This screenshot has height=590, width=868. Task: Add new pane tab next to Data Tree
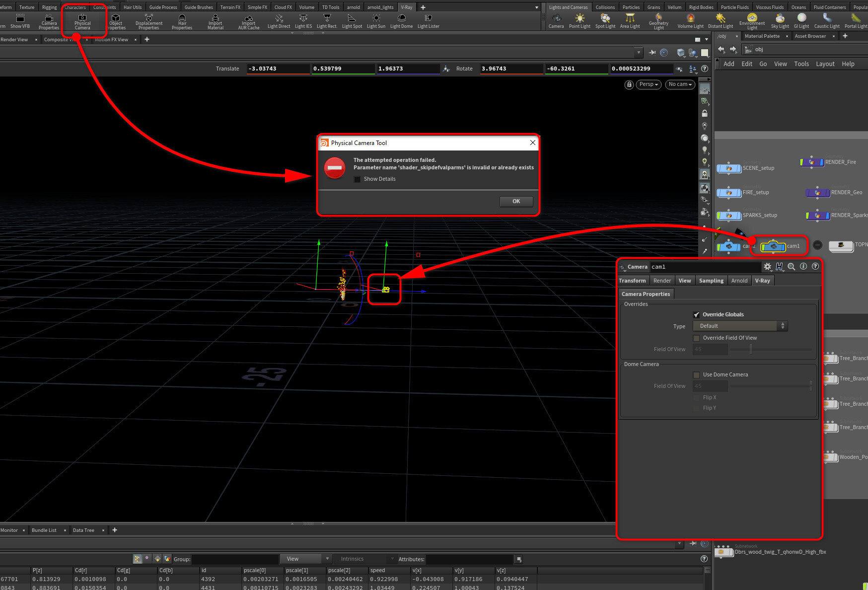coord(115,530)
